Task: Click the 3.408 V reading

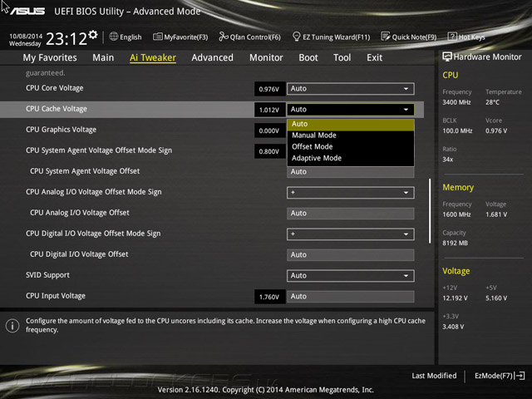Action: click(x=453, y=327)
